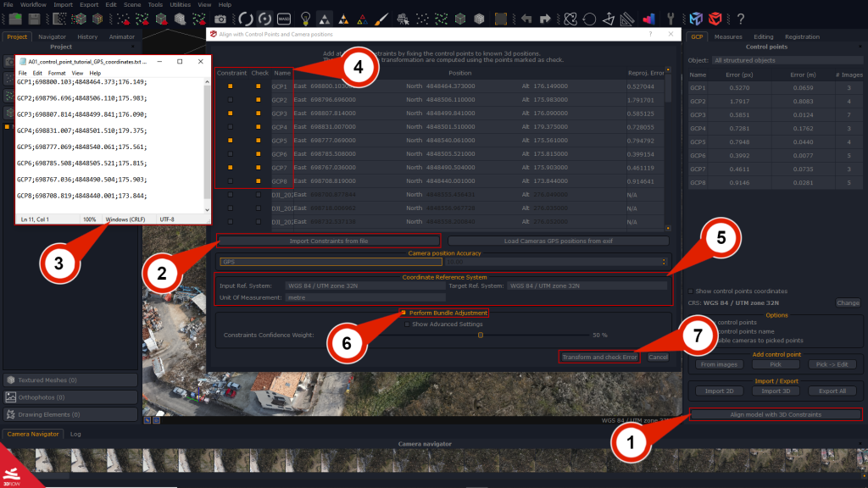
Task: Toggle the Check box for GCP1
Action: tap(260, 85)
